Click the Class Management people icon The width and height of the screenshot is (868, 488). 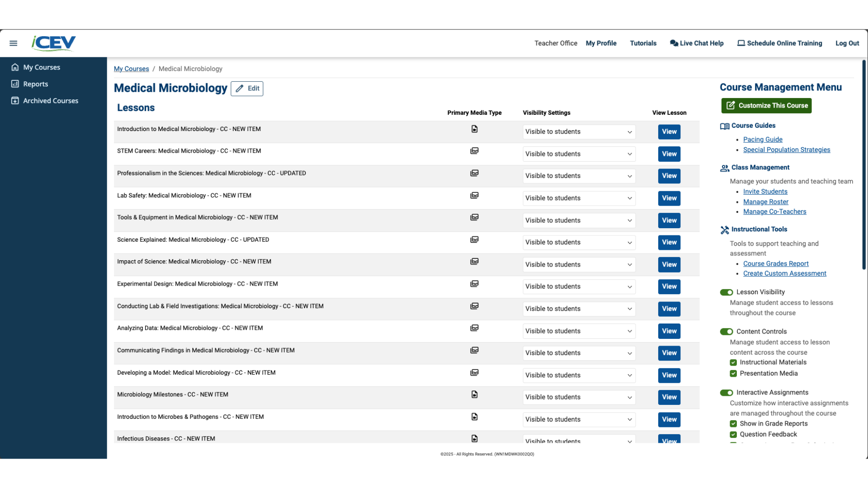coord(725,168)
